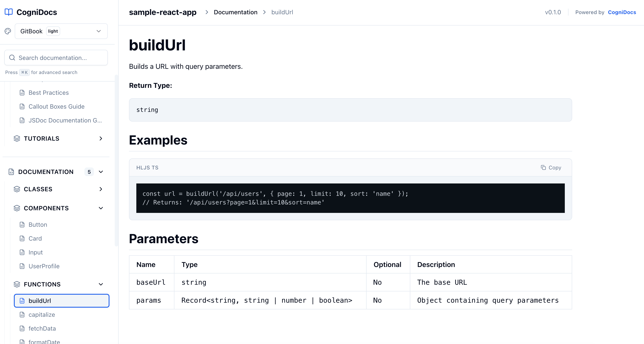Navigate to Documentation via breadcrumb

coord(235,12)
